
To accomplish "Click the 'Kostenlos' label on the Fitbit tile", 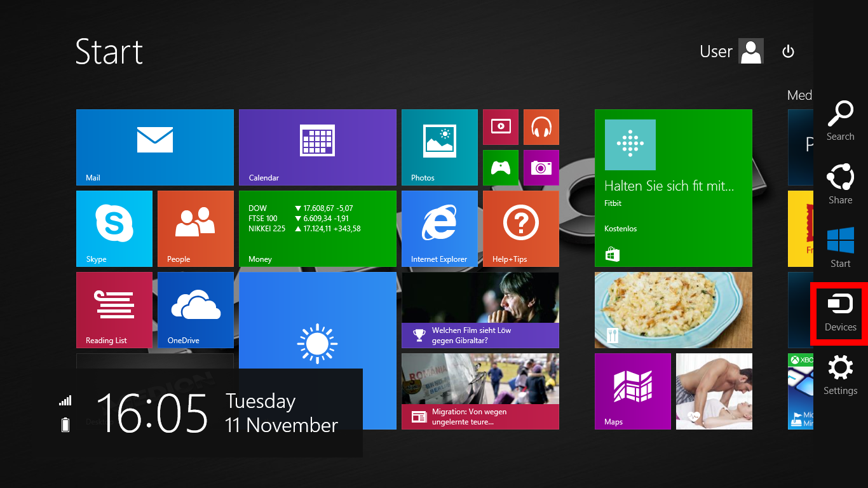I will (620, 229).
